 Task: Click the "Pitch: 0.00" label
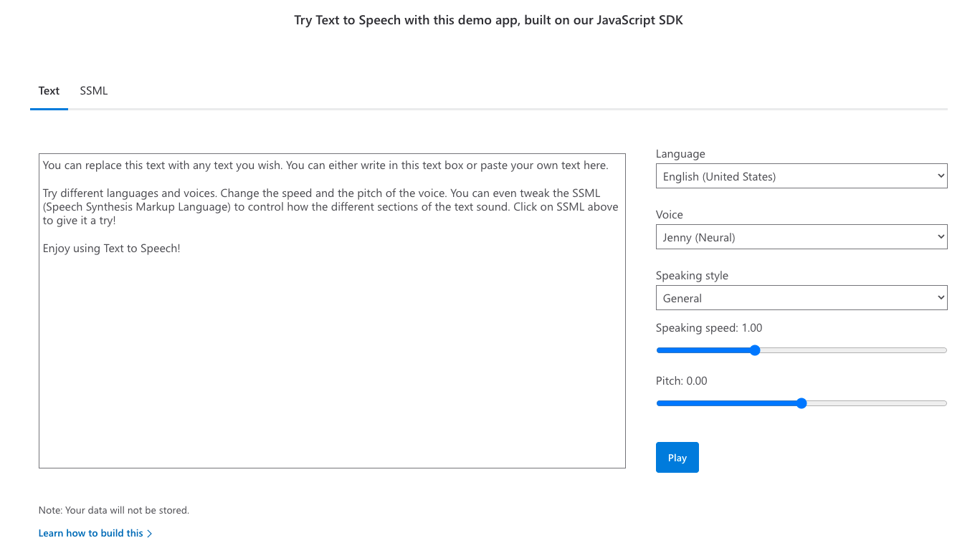tap(681, 381)
